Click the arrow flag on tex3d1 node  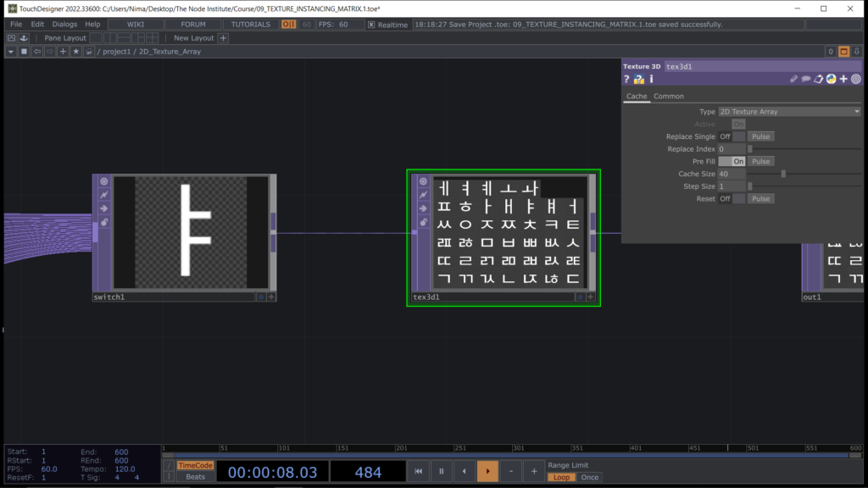424,208
